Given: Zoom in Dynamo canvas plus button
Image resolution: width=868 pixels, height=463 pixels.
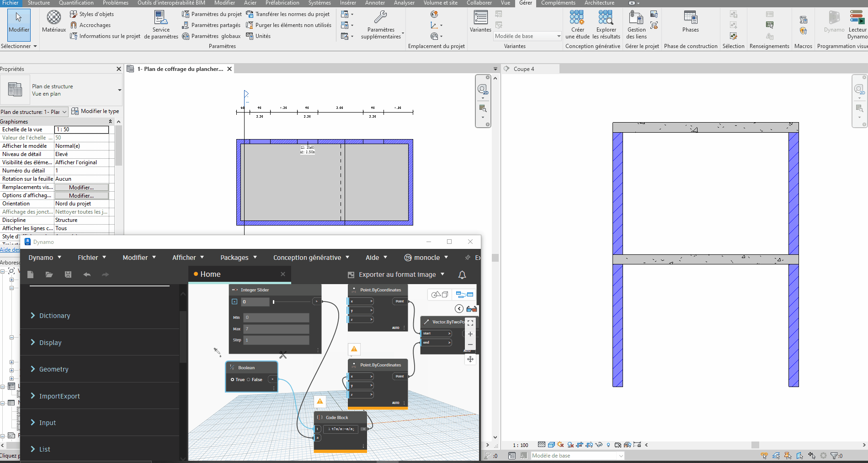Looking at the screenshot, I should [x=470, y=334].
